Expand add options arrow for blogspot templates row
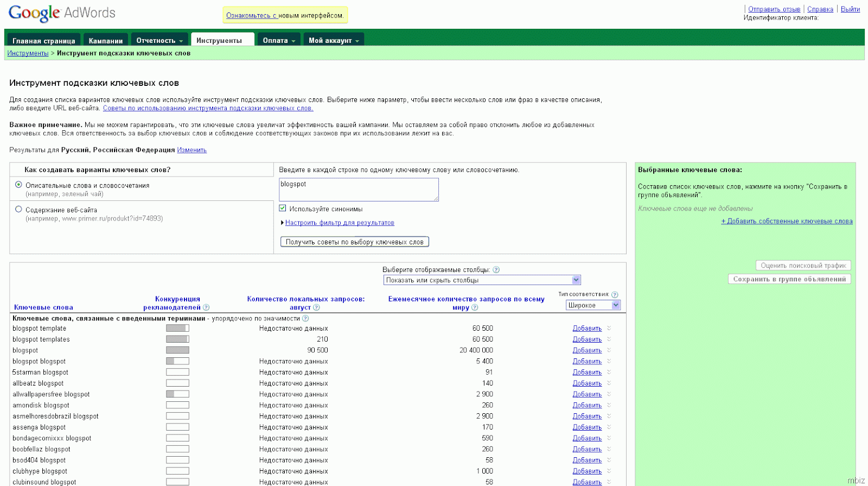 tap(609, 339)
